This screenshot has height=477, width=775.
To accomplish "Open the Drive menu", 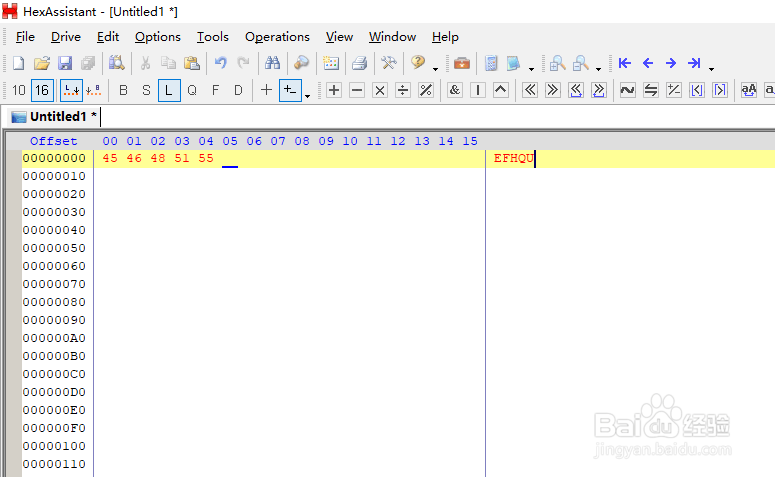I will [66, 37].
